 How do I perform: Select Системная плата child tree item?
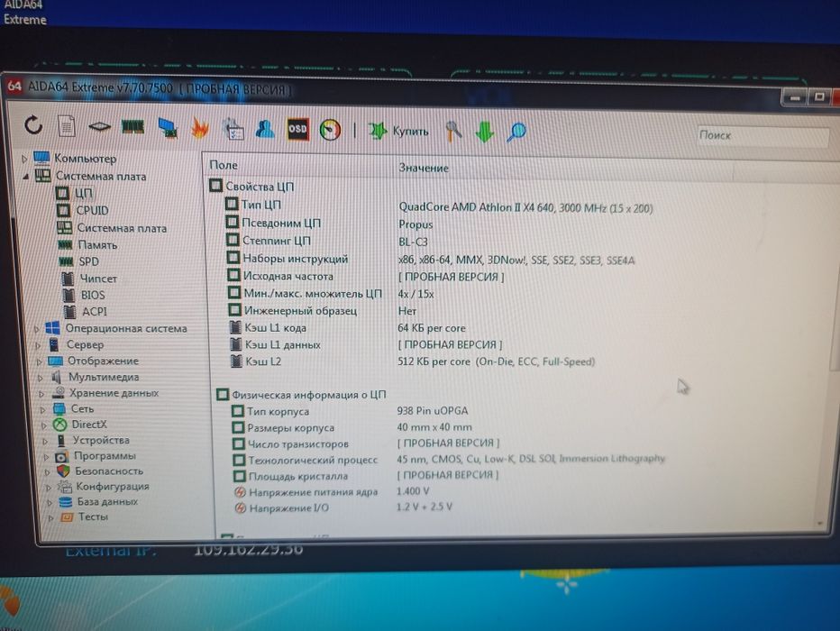coord(122,228)
